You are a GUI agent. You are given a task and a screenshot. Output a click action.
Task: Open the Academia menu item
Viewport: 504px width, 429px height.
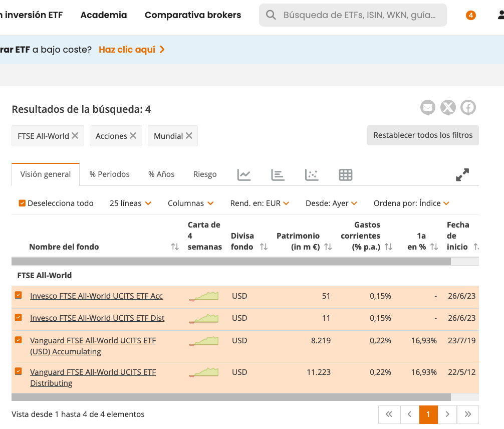click(x=103, y=15)
